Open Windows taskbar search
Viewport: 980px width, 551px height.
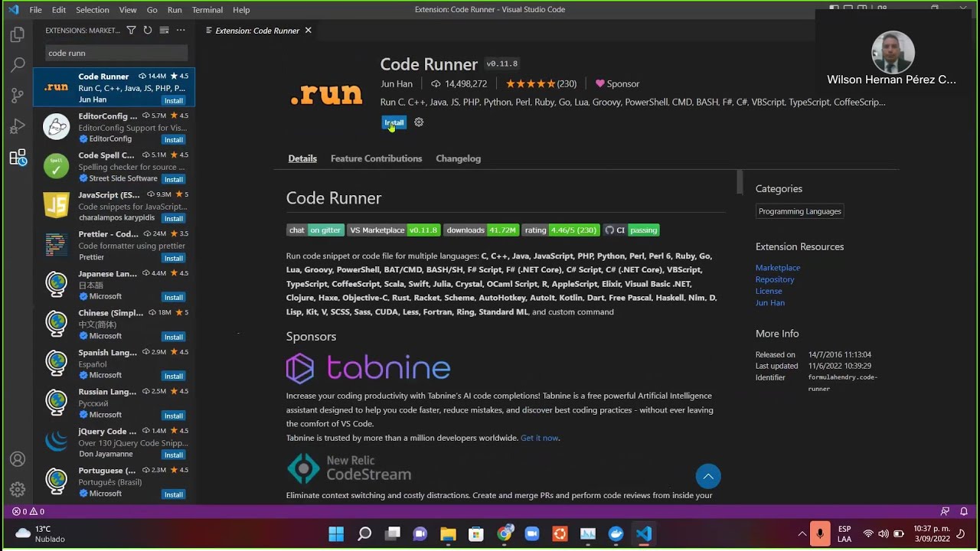click(364, 533)
